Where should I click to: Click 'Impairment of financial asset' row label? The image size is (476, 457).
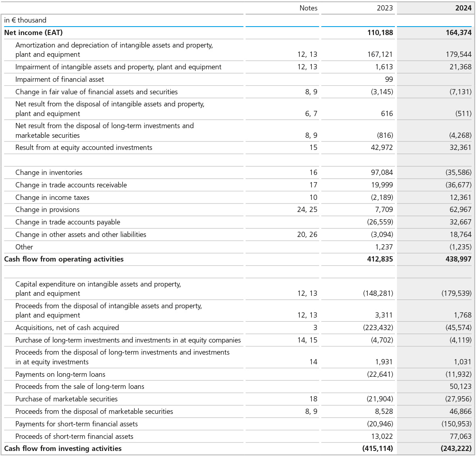(x=59, y=79)
